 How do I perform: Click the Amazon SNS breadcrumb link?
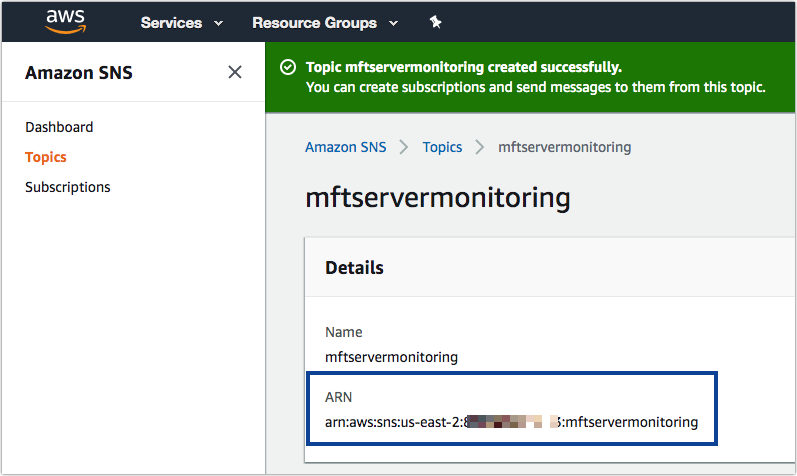tap(345, 147)
